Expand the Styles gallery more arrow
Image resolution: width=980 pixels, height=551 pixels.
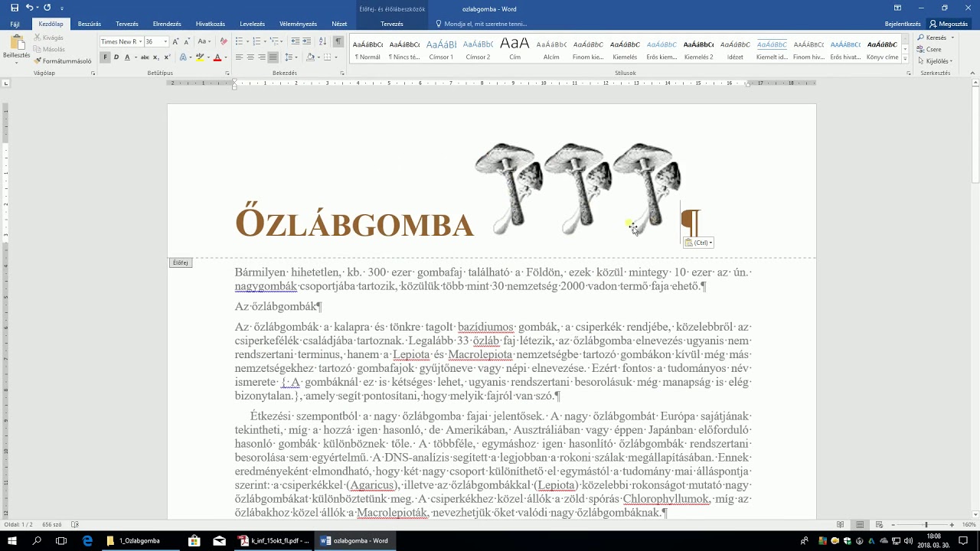click(x=905, y=59)
